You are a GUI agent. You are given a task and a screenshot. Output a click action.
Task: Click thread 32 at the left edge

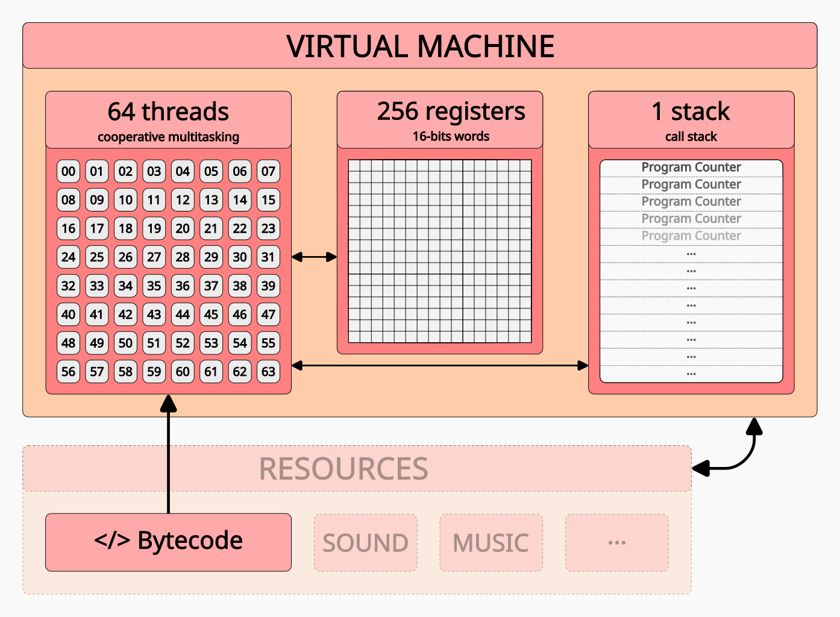tap(68, 286)
